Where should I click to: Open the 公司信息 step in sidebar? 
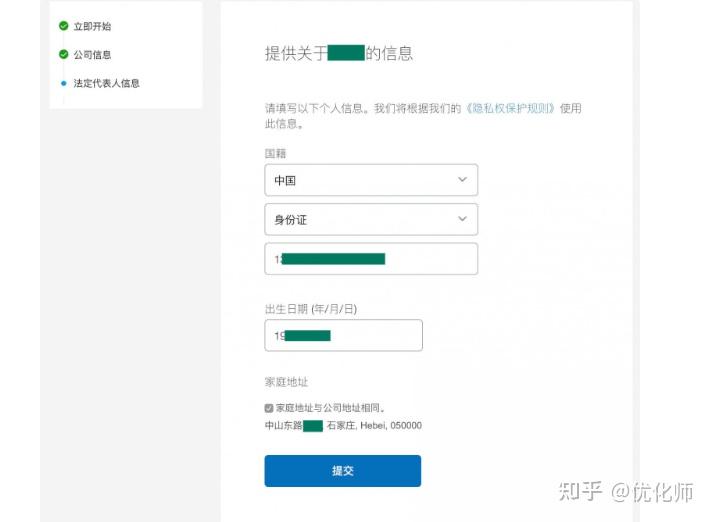click(x=92, y=55)
